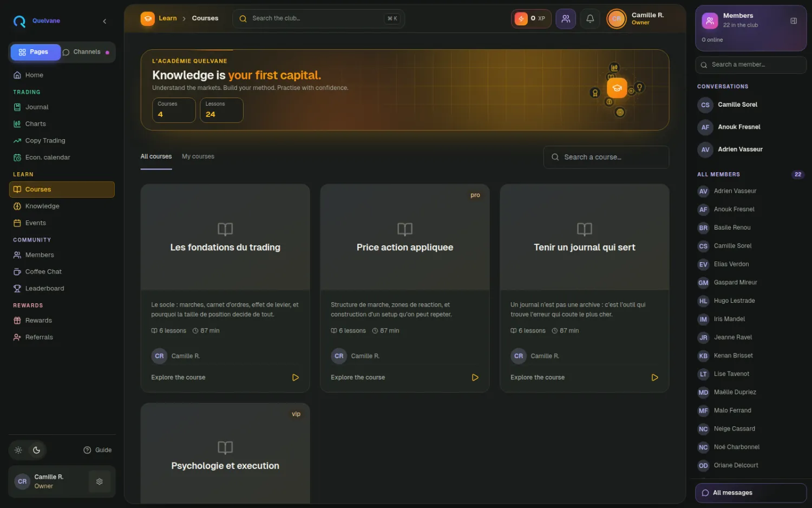The height and width of the screenshot is (508, 812).
Task: Open the Camille R. Owner profile menu
Action: click(637, 18)
